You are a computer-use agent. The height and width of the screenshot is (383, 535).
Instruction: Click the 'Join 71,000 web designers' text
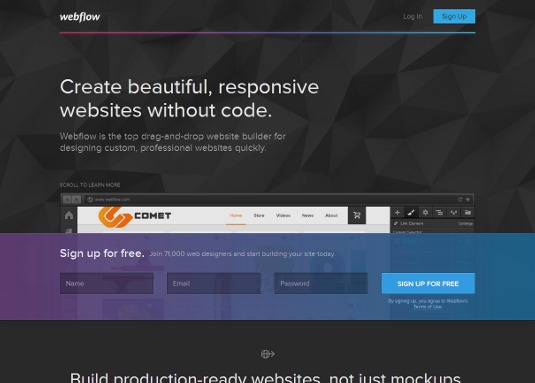point(242,254)
